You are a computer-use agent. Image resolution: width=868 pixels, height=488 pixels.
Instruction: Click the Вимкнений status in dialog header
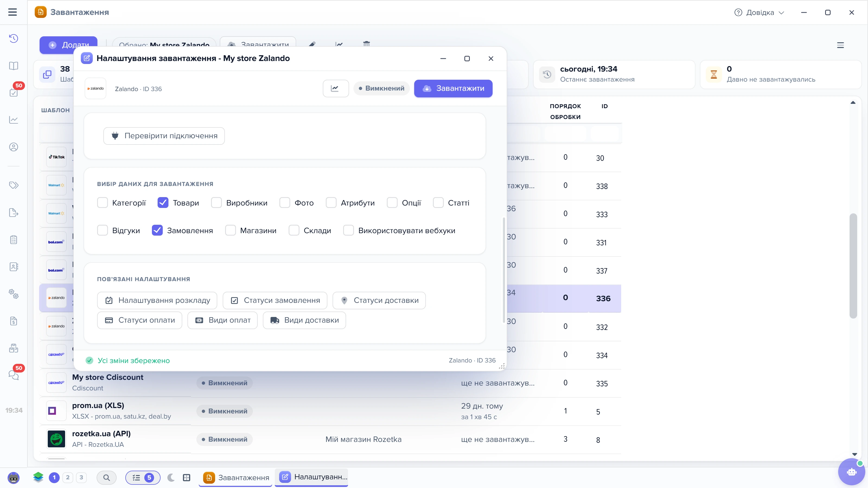[x=381, y=88]
